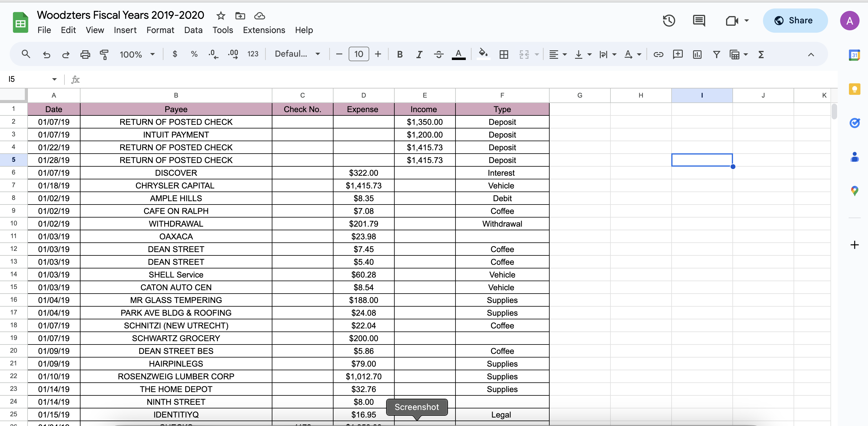
Task: Open the zoom 100% dropdown
Action: pyautogui.click(x=137, y=54)
